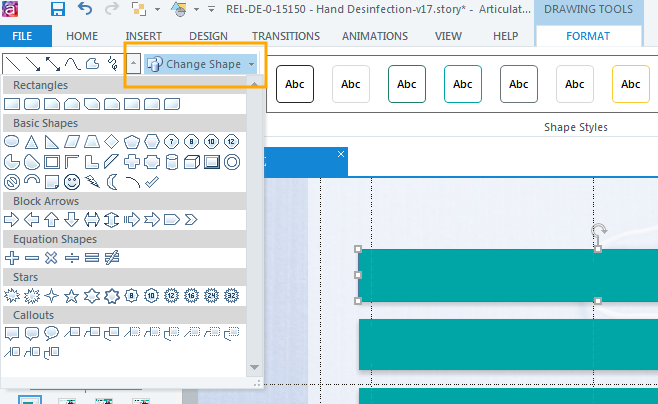Switch to the INSERT tab
The width and height of the screenshot is (658, 404).
[144, 36]
